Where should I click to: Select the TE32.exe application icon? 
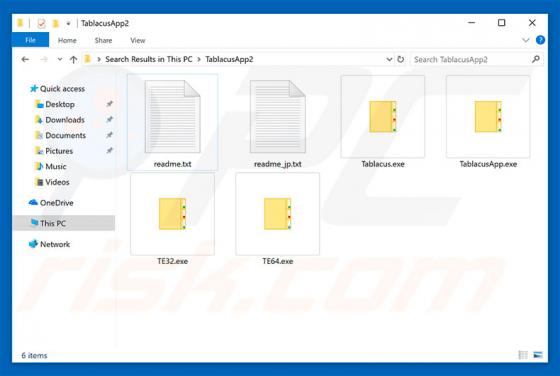[172, 214]
